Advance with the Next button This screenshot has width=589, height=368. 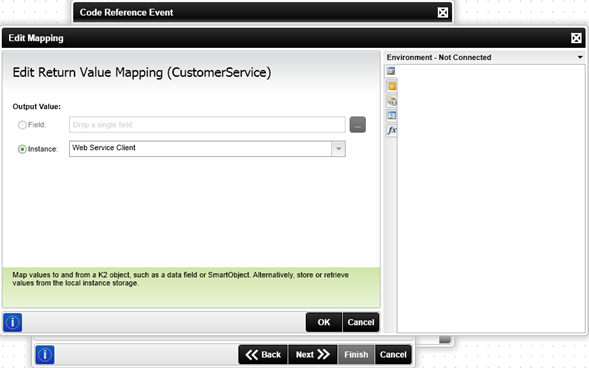pyautogui.click(x=313, y=354)
